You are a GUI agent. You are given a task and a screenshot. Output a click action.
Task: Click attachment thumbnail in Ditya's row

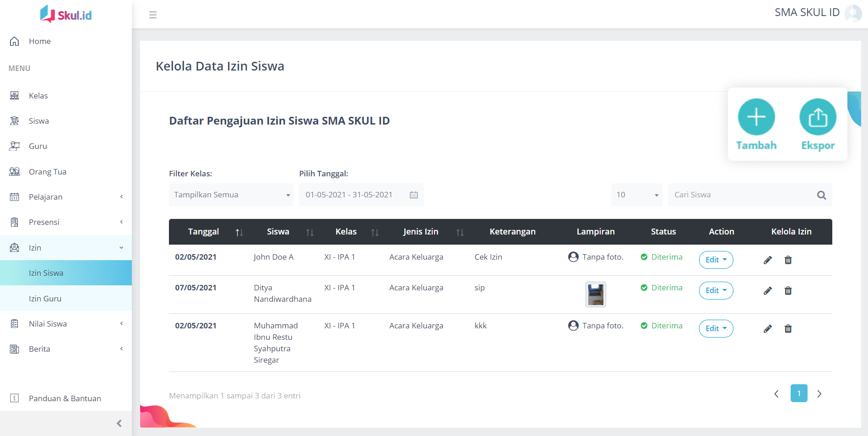pyautogui.click(x=596, y=294)
